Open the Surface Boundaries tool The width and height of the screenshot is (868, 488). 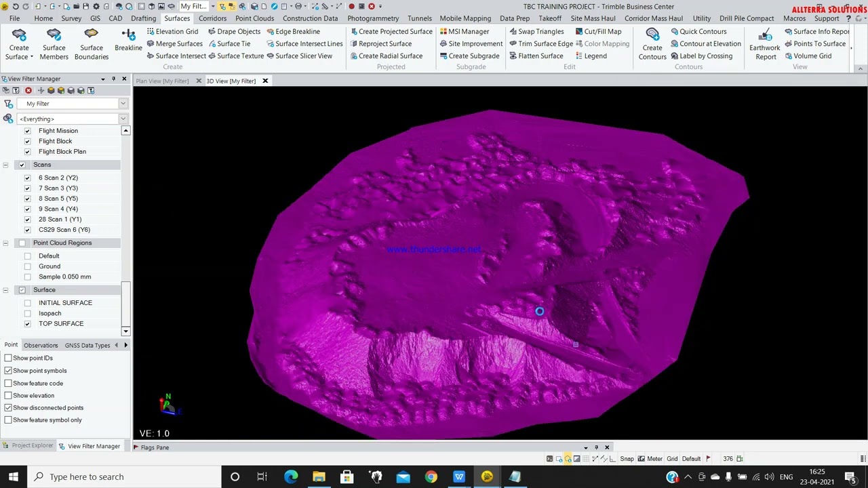(x=92, y=44)
